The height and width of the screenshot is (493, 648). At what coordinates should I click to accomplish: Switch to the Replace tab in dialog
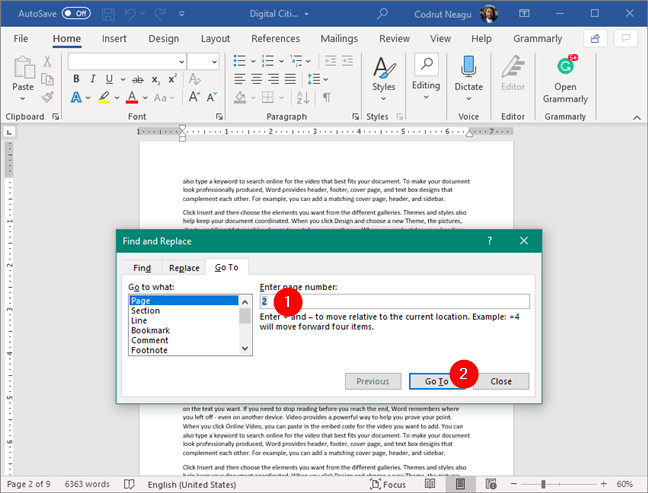(x=184, y=268)
